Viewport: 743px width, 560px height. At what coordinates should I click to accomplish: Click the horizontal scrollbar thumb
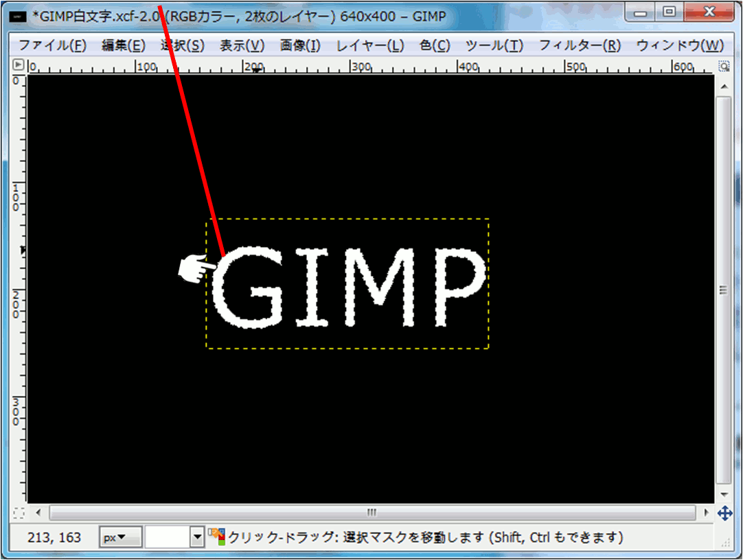tap(372, 513)
